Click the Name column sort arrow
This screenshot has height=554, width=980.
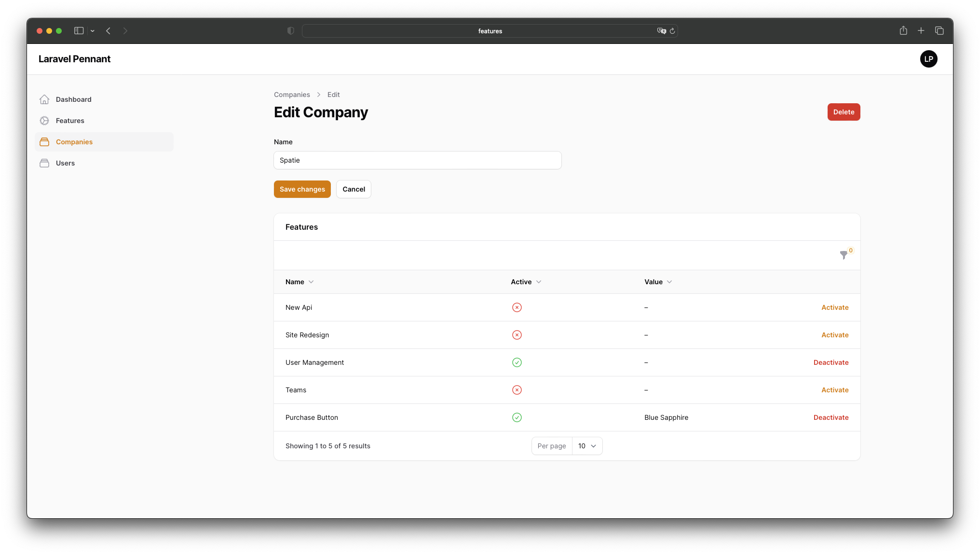[312, 281]
